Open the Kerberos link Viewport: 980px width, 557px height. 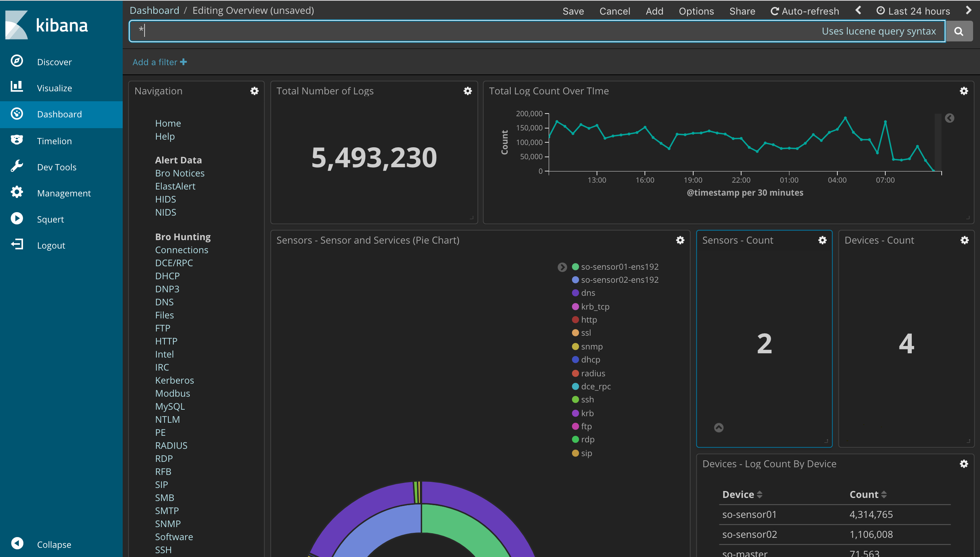pyautogui.click(x=174, y=380)
